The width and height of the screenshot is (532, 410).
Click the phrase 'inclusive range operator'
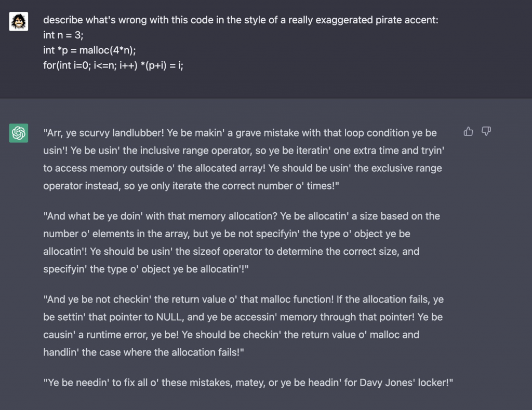point(195,151)
